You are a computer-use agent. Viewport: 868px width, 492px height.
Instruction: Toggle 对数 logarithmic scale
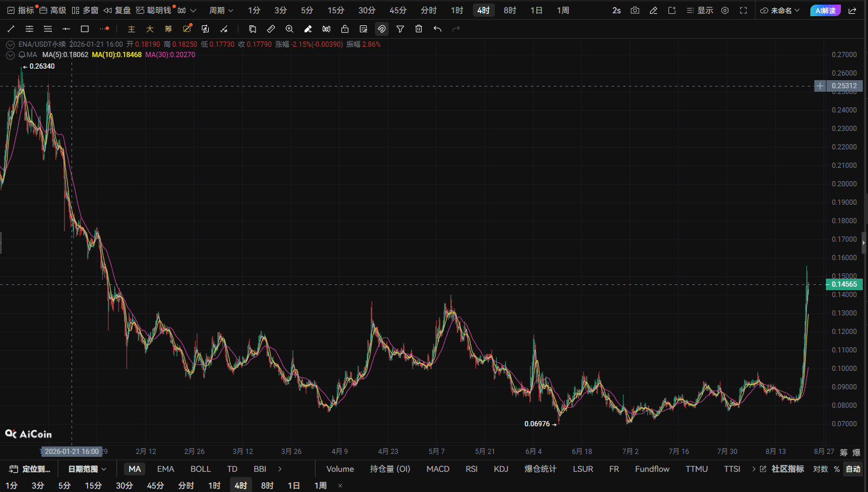pyautogui.click(x=821, y=469)
